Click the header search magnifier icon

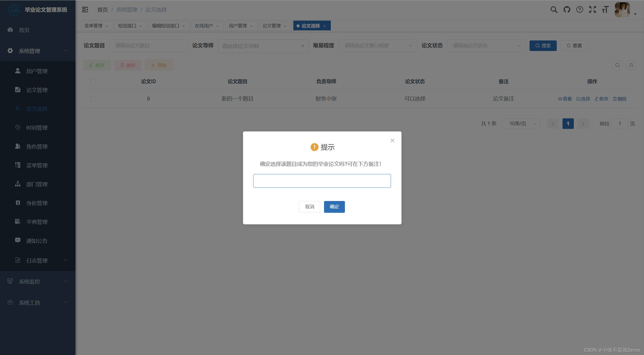[554, 10]
